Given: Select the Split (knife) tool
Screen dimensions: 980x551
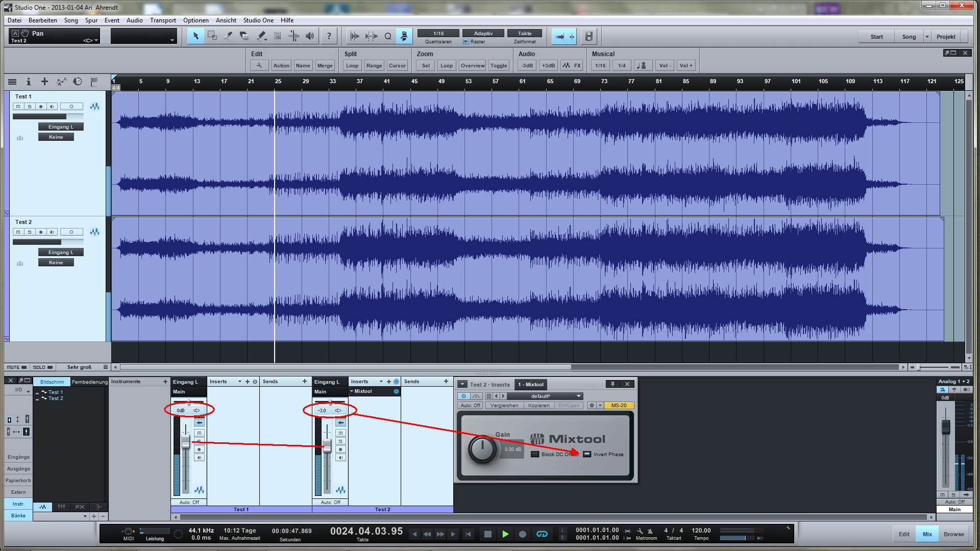Looking at the screenshot, I should coord(228,36).
